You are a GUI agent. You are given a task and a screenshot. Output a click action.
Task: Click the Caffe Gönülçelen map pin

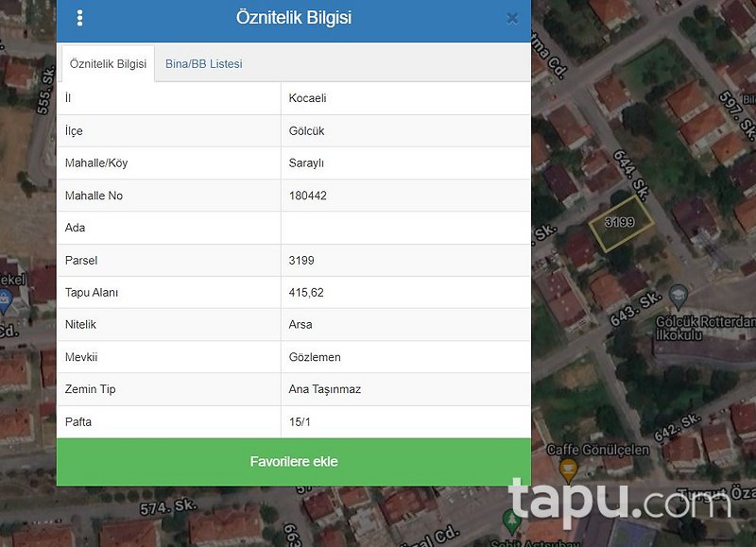(568, 470)
